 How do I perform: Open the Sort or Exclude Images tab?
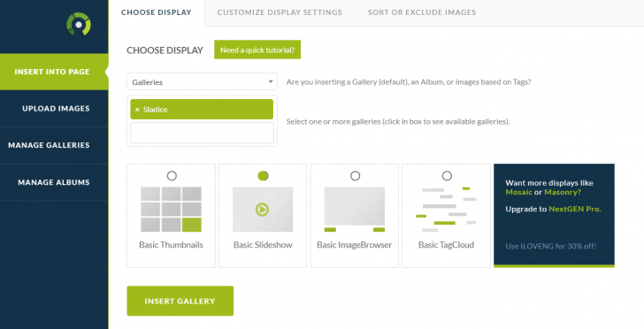point(422,12)
